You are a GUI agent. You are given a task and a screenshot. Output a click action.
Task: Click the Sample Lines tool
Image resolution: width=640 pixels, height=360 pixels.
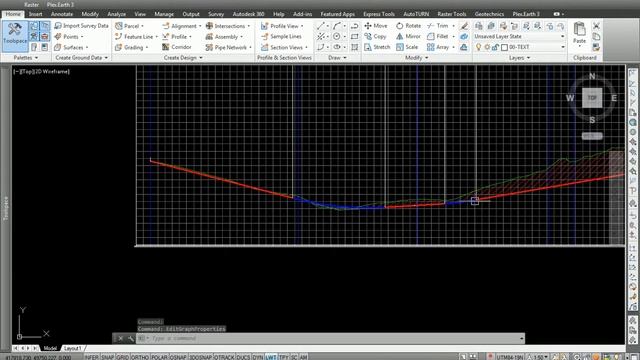click(281, 36)
